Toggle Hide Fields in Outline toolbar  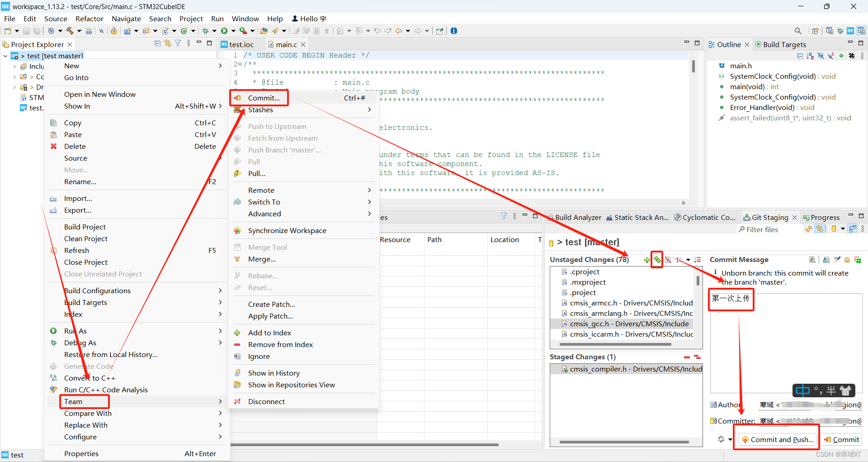pyautogui.click(x=821, y=56)
